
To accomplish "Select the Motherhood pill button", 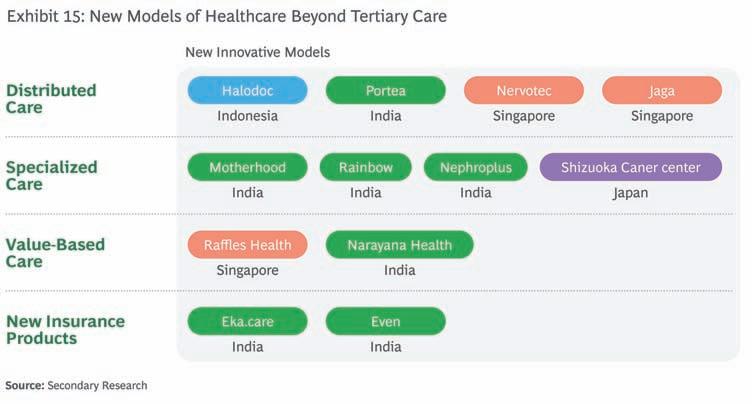I will [247, 168].
